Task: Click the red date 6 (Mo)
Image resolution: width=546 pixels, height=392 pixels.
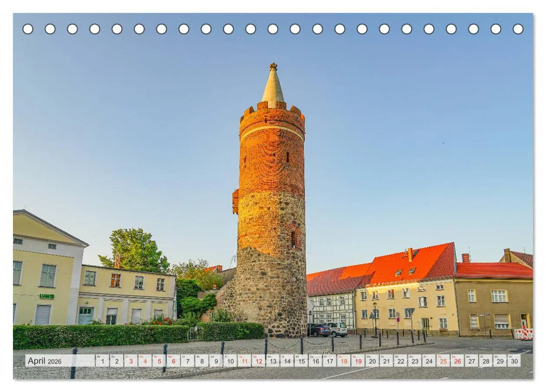Action: pos(173,361)
